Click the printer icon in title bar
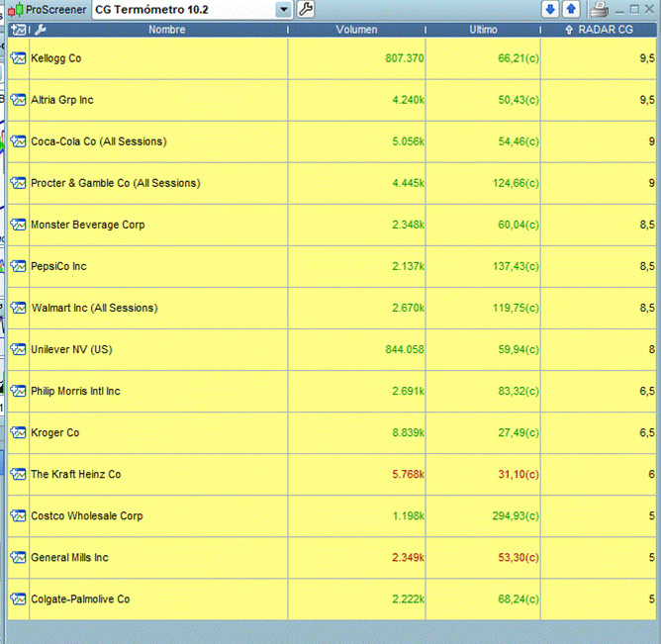Image resolution: width=661 pixels, height=644 pixels. pyautogui.click(x=599, y=10)
